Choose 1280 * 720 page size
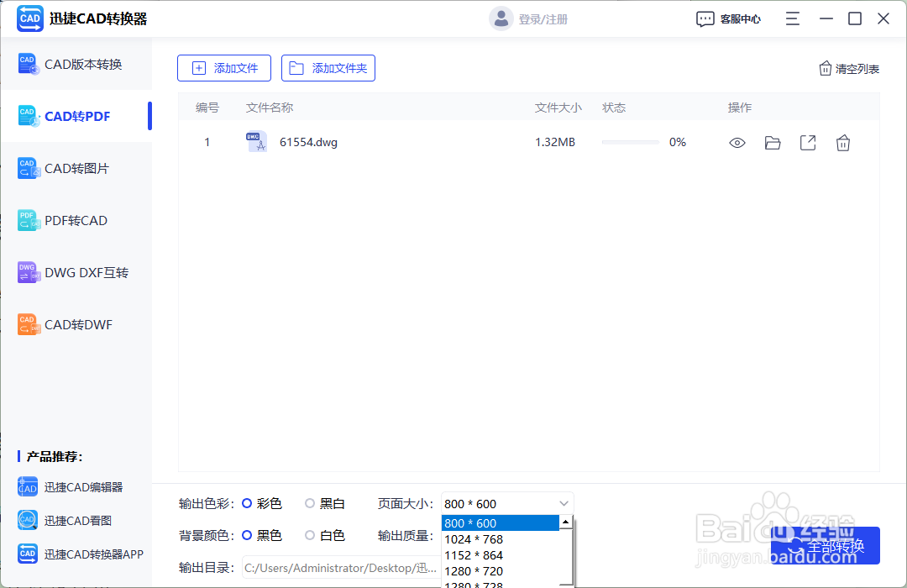 pos(501,571)
